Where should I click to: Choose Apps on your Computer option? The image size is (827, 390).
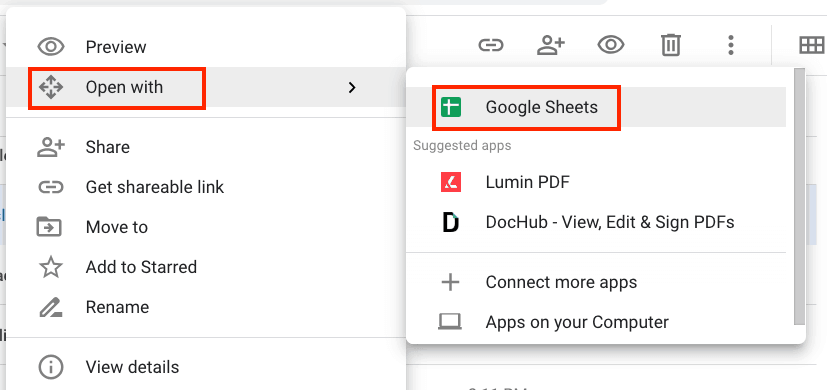coord(596,322)
